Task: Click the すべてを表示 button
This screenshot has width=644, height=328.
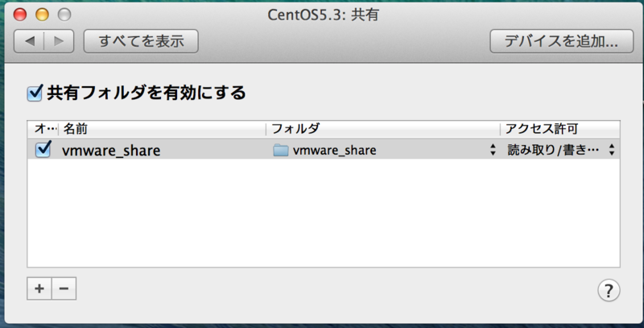Action: pos(142,41)
